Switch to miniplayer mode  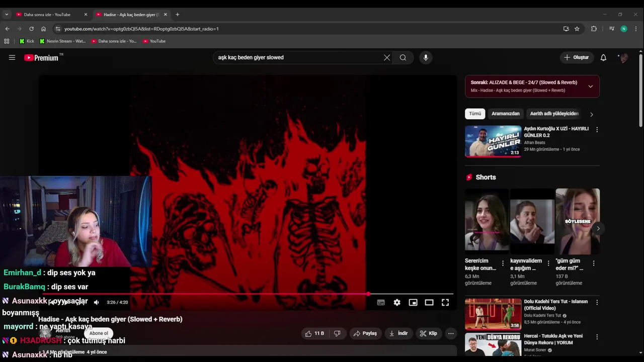pos(413,302)
